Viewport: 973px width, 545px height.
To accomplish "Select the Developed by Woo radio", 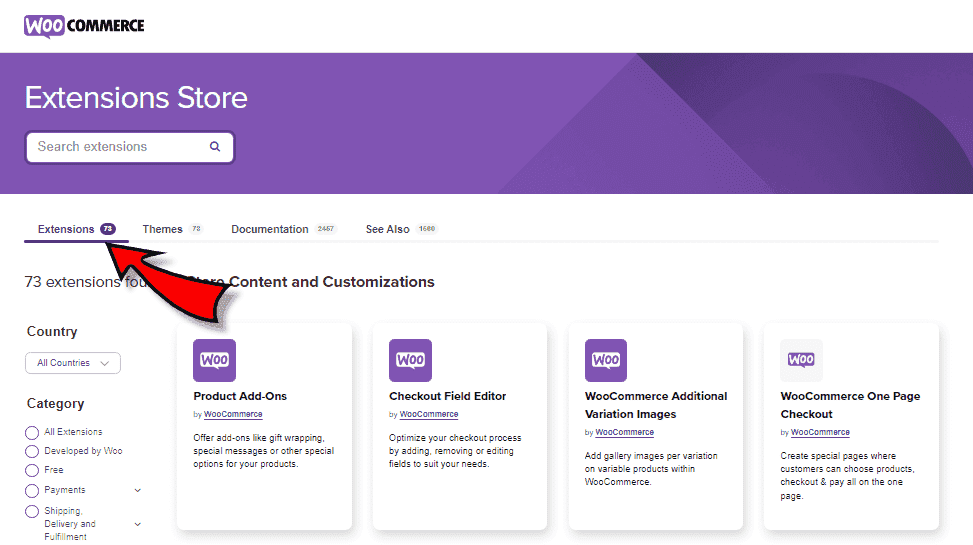I will coord(32,451).
